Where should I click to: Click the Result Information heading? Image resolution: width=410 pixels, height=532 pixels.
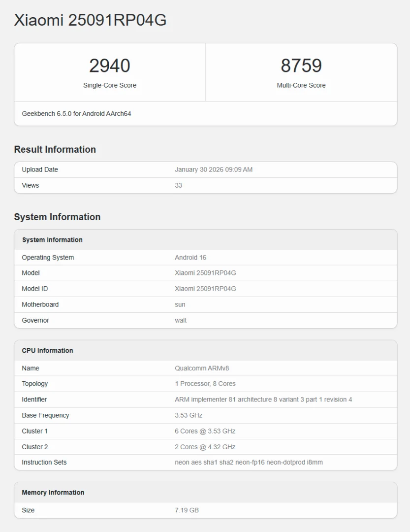[54, 149]
